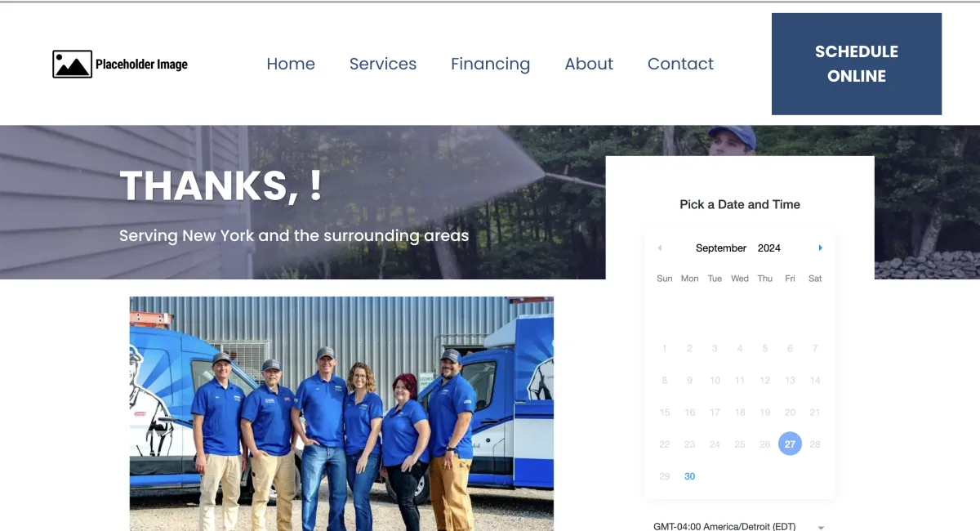This screenshot has height=531, width=980.
Task: Open the Contact page link
Action: tap(680, 64)
